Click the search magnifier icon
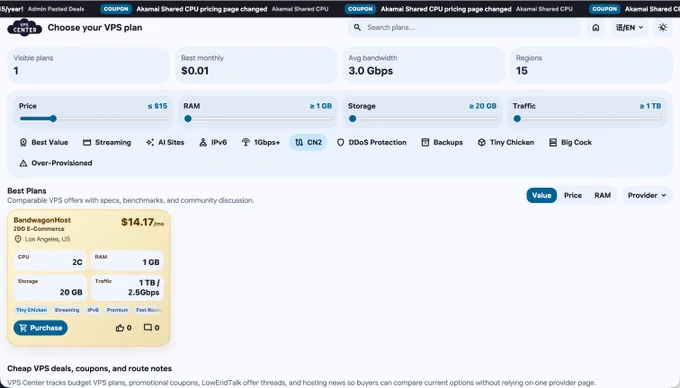Viewport: 680px width, 388px height. tap(357, 27)
